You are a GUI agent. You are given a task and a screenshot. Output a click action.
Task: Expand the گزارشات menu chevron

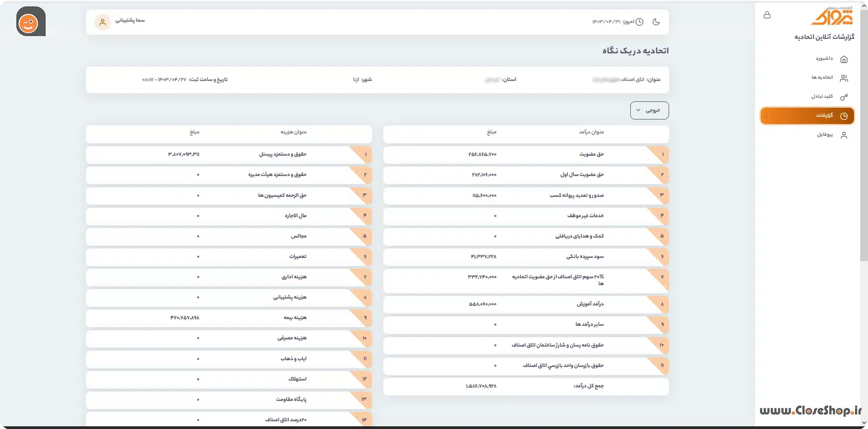[x=766, y=117]
